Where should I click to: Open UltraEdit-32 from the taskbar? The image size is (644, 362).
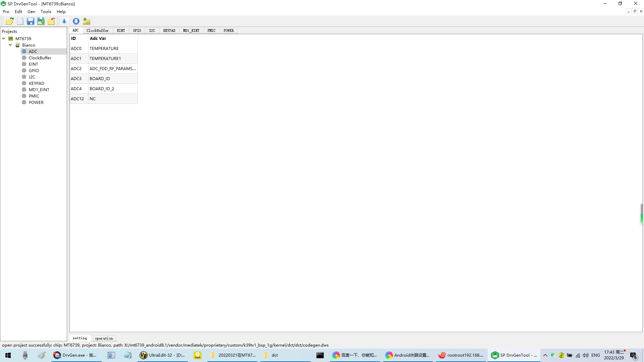(162, 355)
